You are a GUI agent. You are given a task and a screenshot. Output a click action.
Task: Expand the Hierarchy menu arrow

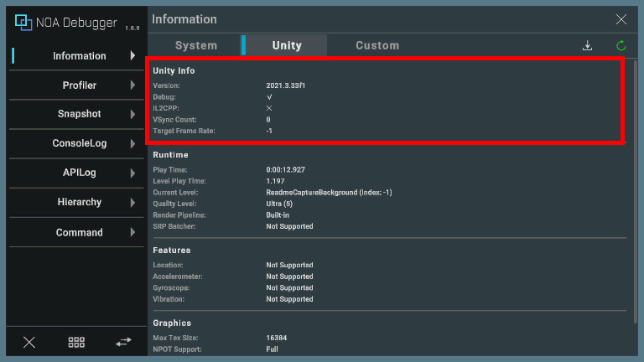pyautogui.click(x=132, y=202)
